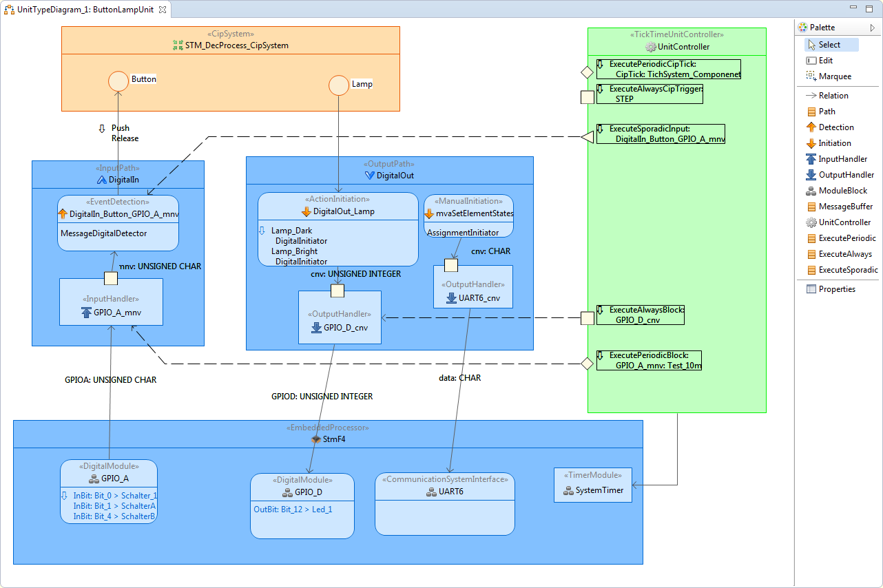Click the Button circle port
This screenshot has height=588, width=883.
(119, 81)
